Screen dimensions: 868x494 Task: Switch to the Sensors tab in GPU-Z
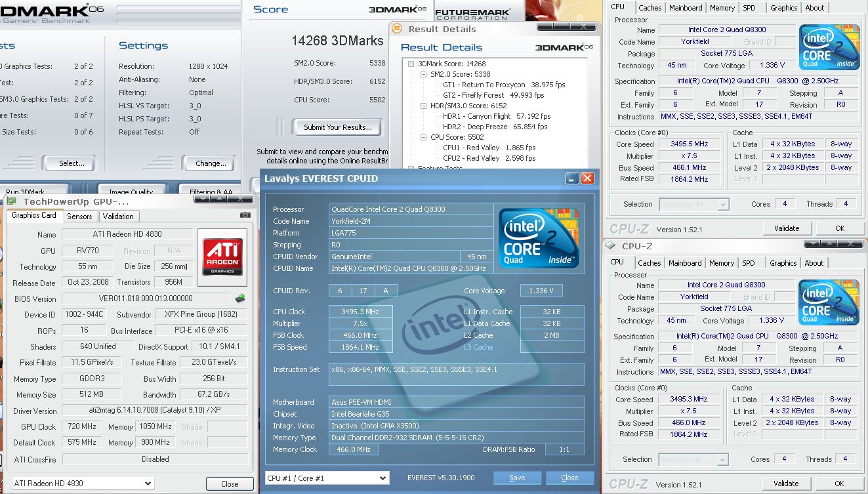coord(80,216)
